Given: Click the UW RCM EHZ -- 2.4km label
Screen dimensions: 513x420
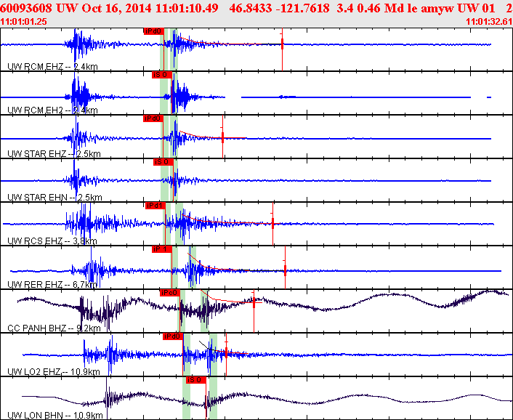Looking at the screenshot, I should tap(52, 67).
